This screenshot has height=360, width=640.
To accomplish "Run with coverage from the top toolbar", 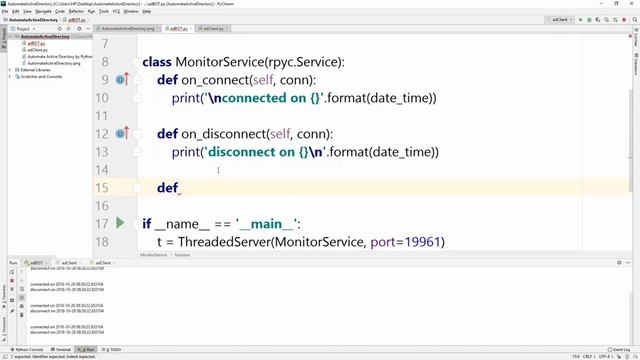I will tap(598, 20).
